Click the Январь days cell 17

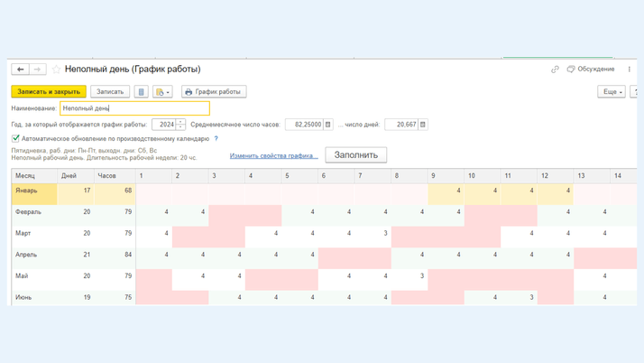coord(76,194)
